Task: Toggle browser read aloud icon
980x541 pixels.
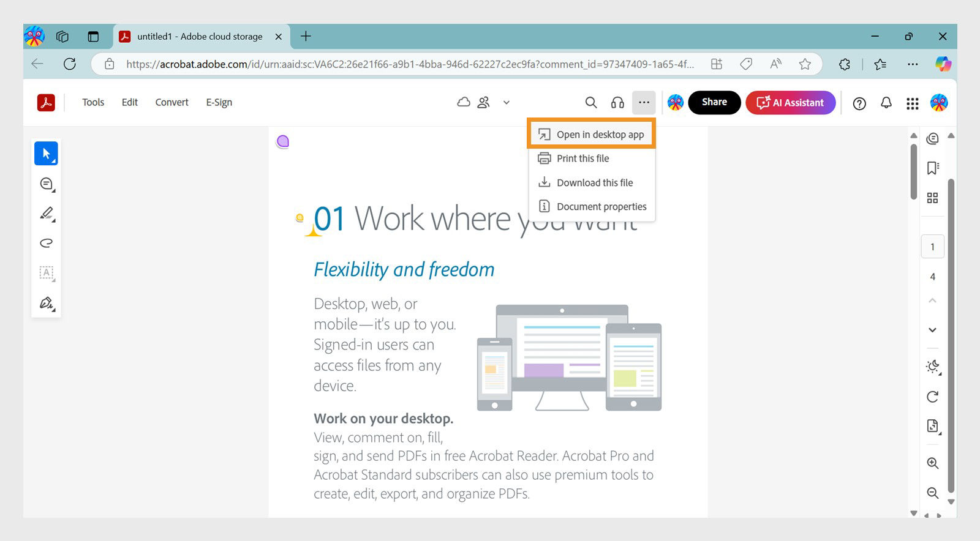Action: point(775,64)
